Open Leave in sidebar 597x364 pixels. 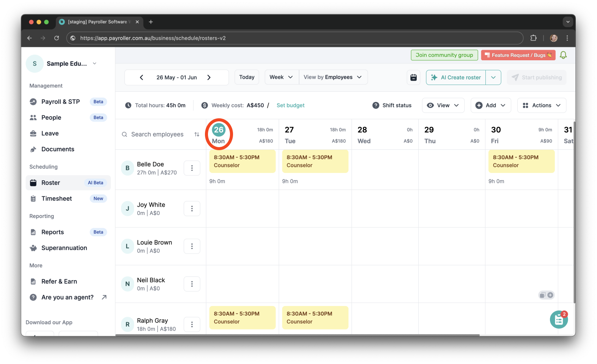[x=68, y=133]
